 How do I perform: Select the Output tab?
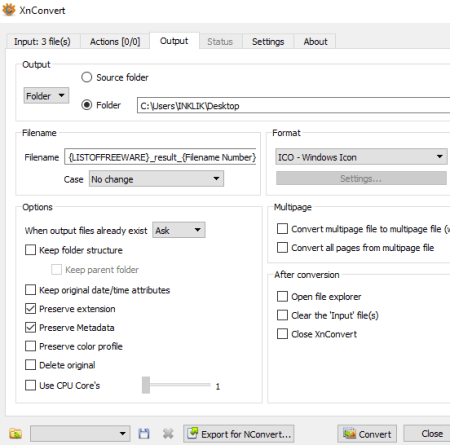pos(174,41)
